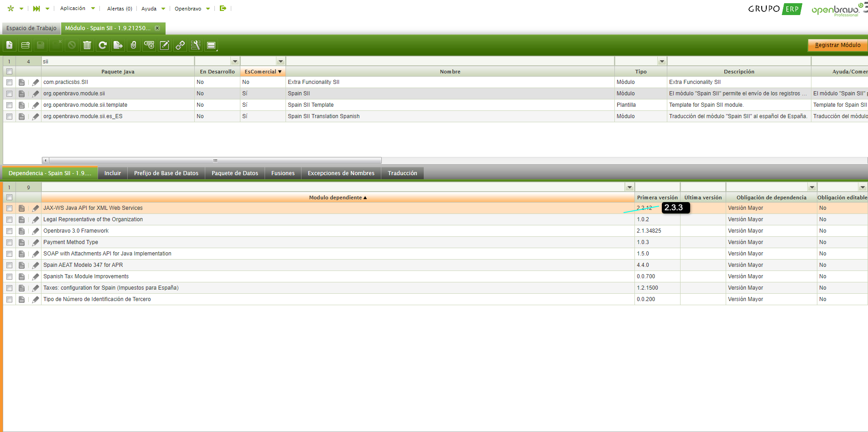Click the horizontal scrollbar of modules grid
The image size is (868, 432).
pos(215,161)
